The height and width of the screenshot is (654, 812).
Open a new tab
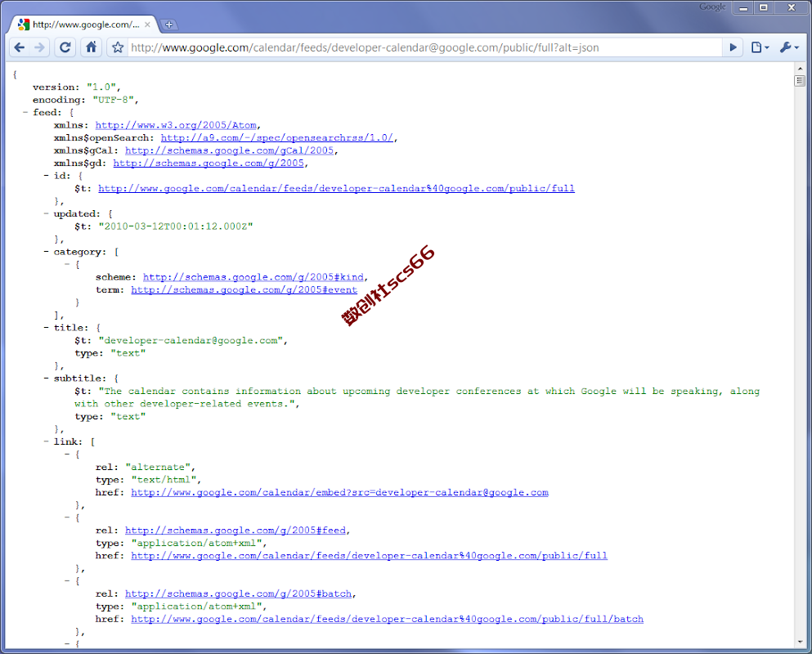(168, 25)
